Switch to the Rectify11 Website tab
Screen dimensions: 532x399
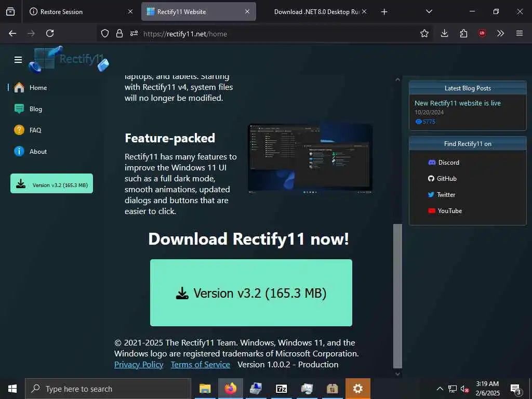[198, 12]
